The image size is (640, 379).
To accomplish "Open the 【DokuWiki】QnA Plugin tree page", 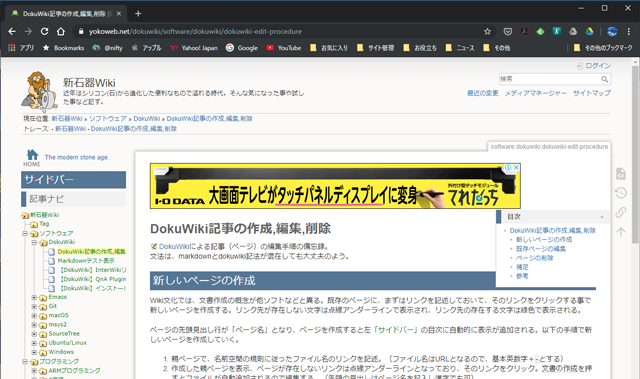I will (x=92, y=279).
